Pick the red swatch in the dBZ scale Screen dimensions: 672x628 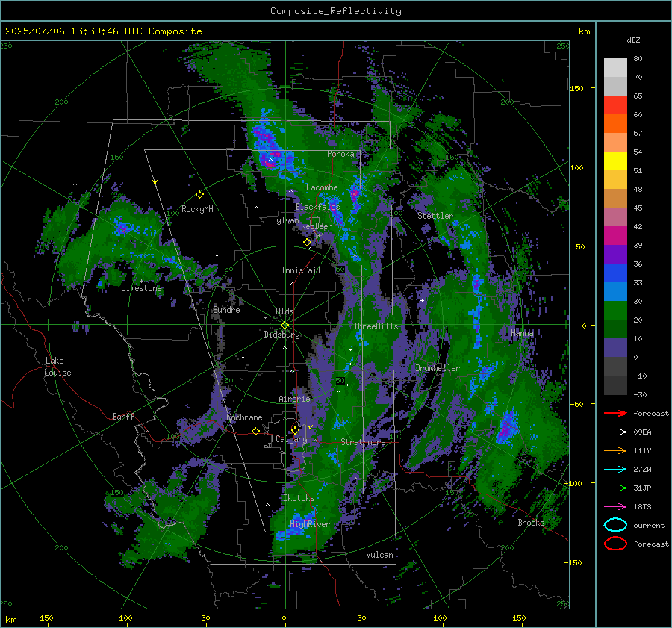(x=615, y=105)
